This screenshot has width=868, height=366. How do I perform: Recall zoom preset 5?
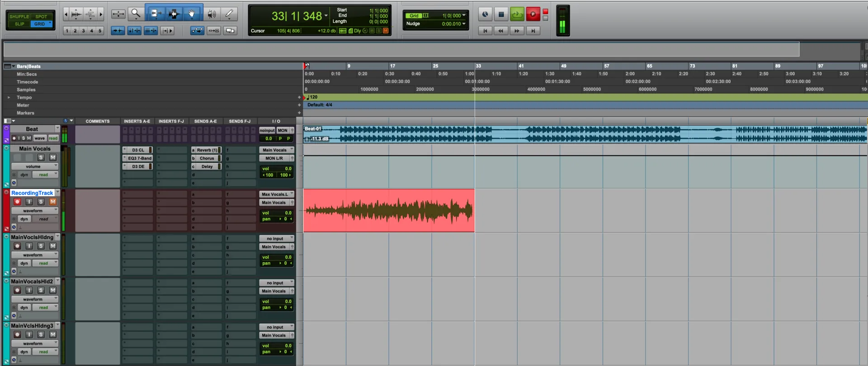click(x=100, y=31)
